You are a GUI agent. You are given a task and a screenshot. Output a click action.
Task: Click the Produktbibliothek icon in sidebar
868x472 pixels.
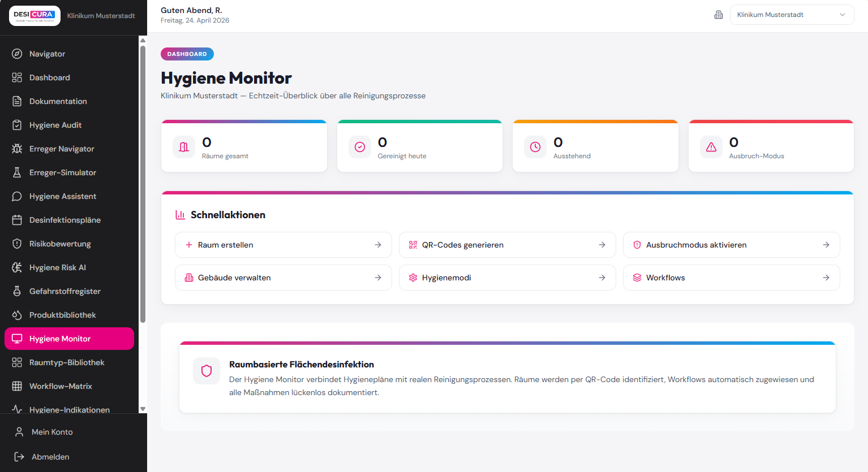[17, 315]
